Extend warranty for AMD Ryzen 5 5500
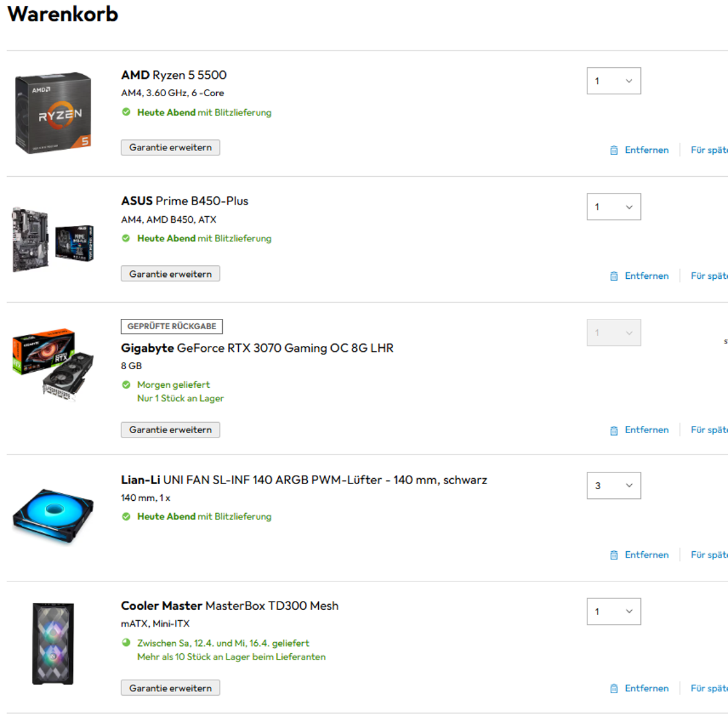Viewport: 728px width, 728px height. click(x=170, y=148)
